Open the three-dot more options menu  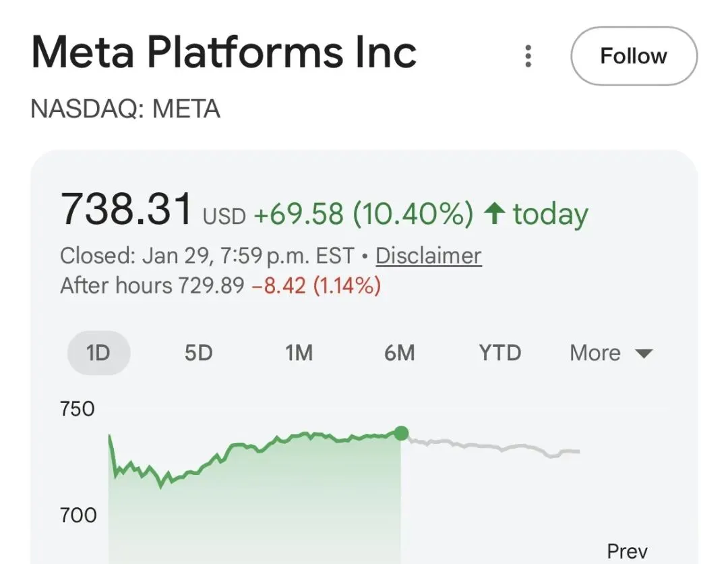(x=528, y=56)
